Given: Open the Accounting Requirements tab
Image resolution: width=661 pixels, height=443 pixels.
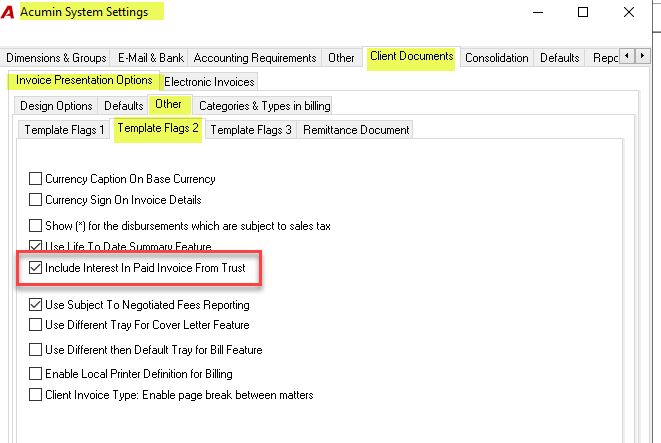Looking at the screenshot, I should [255, 58].
